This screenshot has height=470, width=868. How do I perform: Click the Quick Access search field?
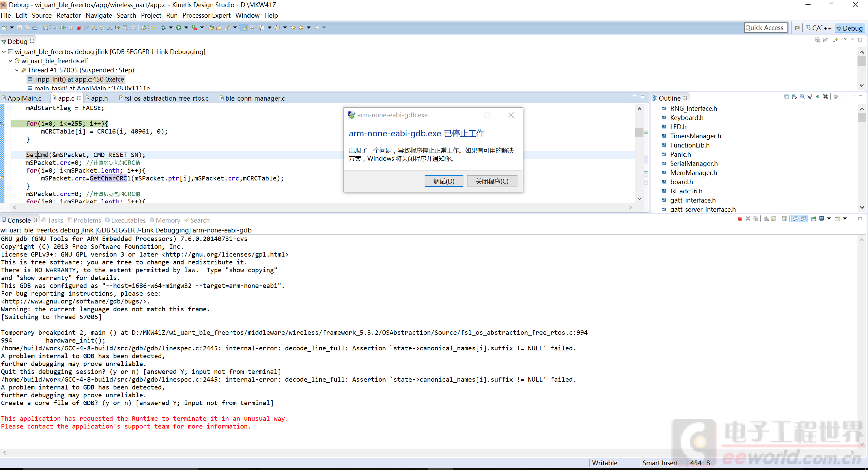[x=765, y=28]
